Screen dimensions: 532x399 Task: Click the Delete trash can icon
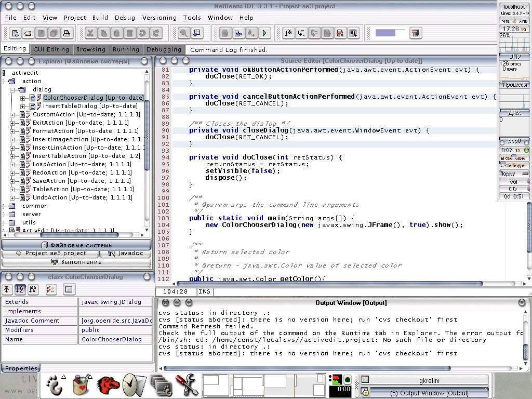coord(129,33)
